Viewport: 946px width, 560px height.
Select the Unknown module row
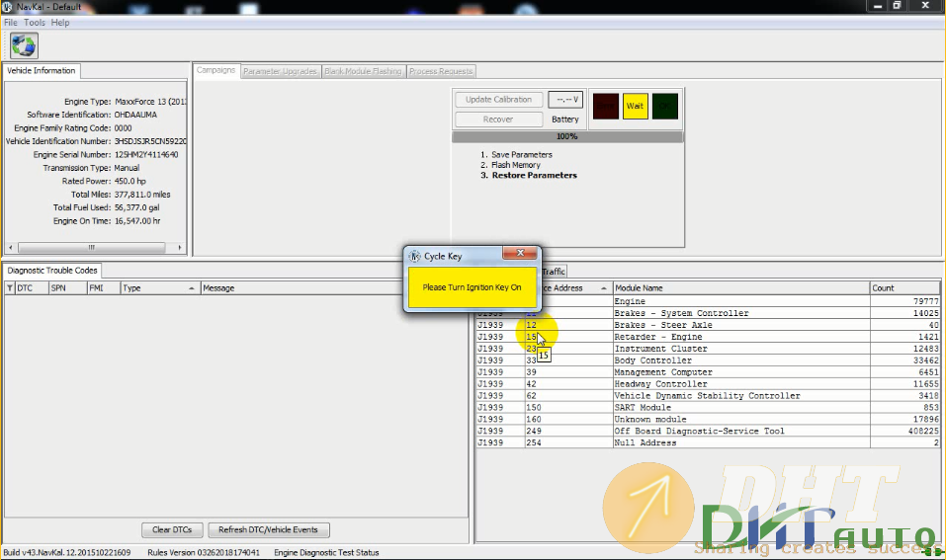(x=707, y=419)
